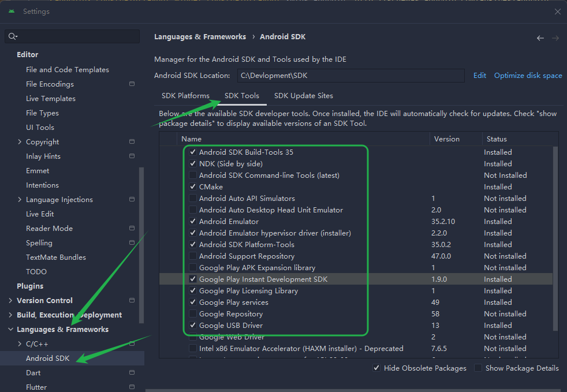Expand the Version Control section

click(10, 301)
